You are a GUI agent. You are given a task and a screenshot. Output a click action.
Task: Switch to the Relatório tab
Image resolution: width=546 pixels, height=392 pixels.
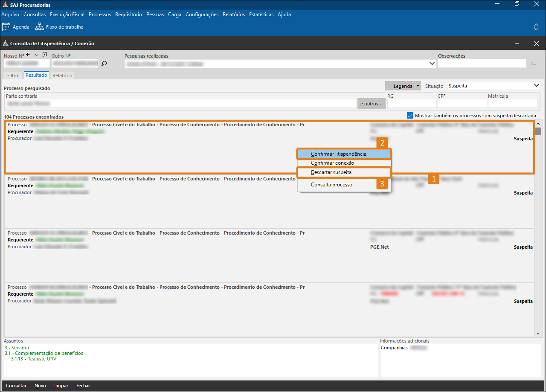[62, 75]
